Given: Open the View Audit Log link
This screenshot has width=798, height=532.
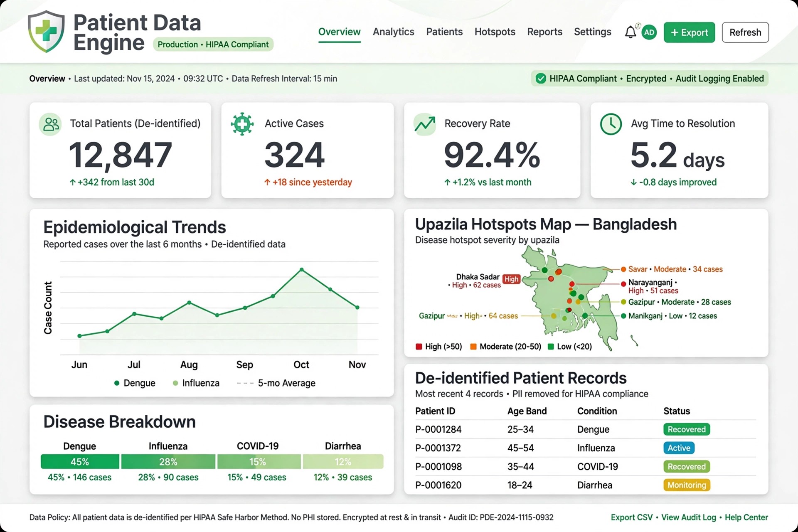Looking at the screenshot, I should (x=689, y=517).
